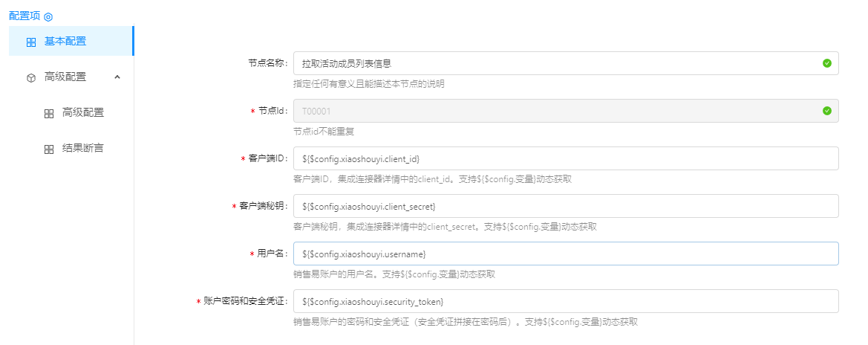
Task: Focus the 节点名称 input field
Action: click(x=557, y=63)
